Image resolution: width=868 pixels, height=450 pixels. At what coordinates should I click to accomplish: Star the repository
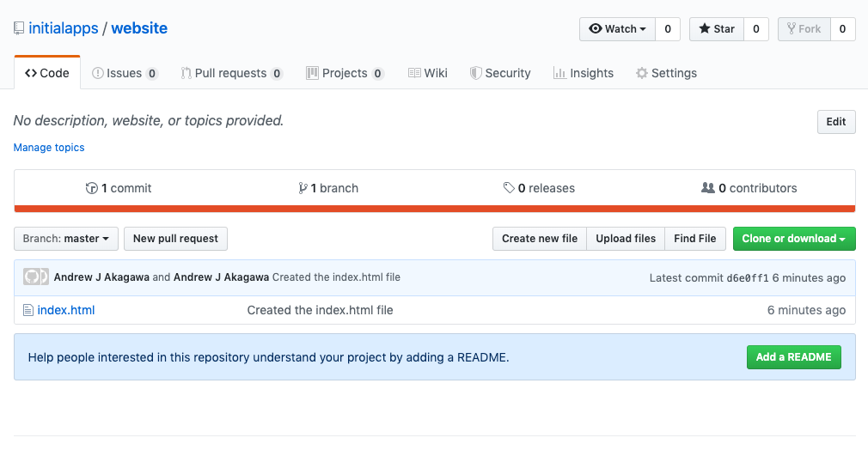[717, 29]
